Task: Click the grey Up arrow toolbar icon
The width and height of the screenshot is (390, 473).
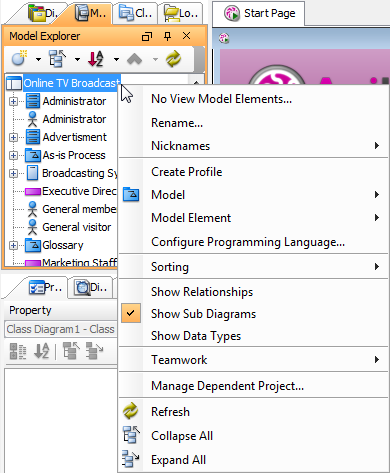Action: coord(134,59)
